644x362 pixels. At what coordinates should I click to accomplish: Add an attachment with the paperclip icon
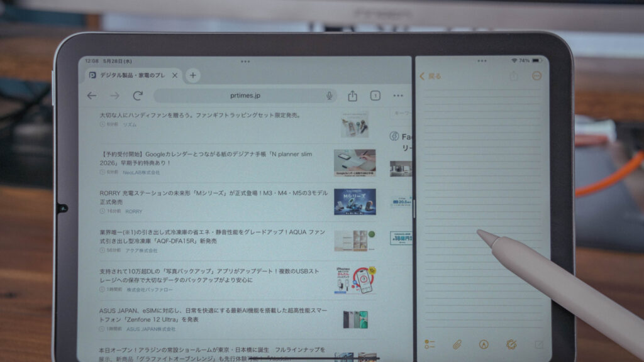[x=457, y=344]
